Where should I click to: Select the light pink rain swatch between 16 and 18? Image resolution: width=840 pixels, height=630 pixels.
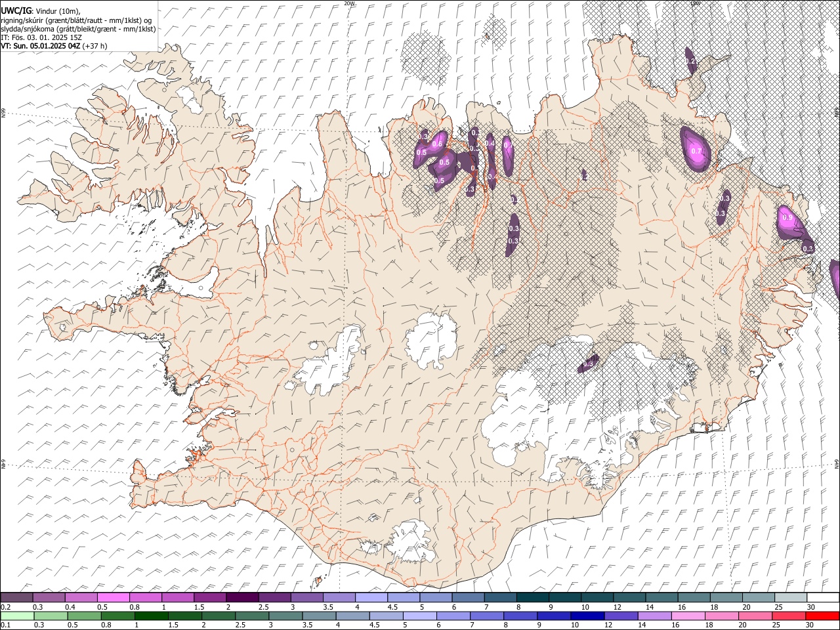click(688, 616)
